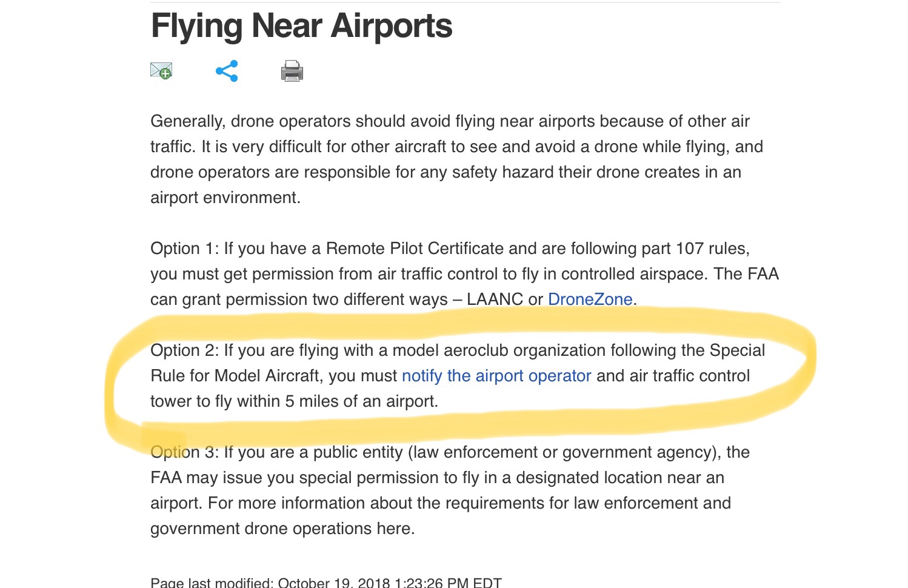Click the yellow highlighter stroke above Option 2
Image resolution: width=908 pixels, height=588 pixels.
tap(473, 321)
